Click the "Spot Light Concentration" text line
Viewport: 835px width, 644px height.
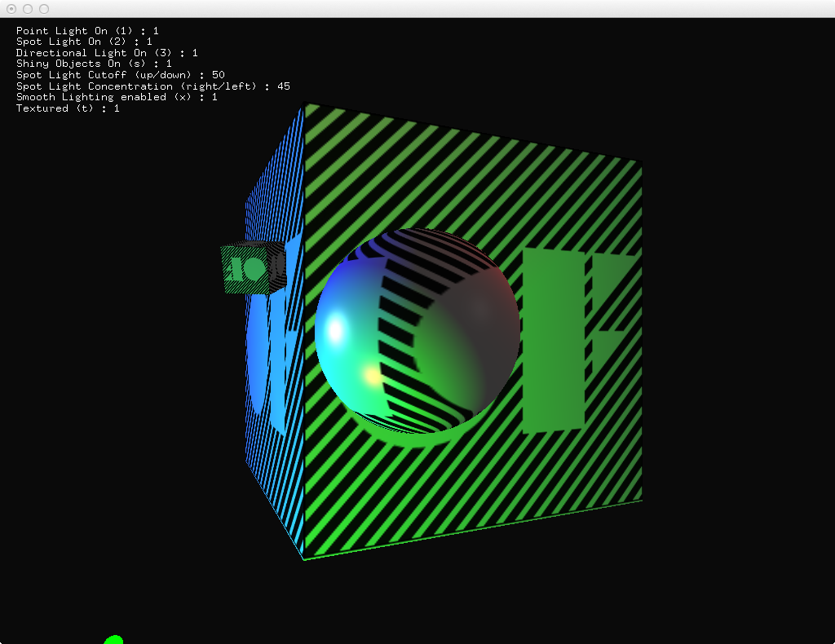point(152,86)
